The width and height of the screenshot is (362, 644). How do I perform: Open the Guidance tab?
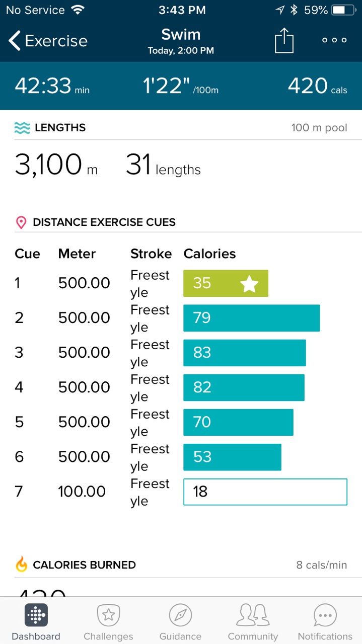[x=180, y=622]
